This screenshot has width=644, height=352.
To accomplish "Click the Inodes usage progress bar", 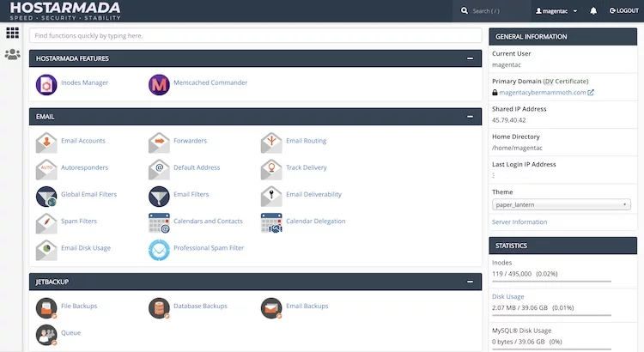I will 551,282.
